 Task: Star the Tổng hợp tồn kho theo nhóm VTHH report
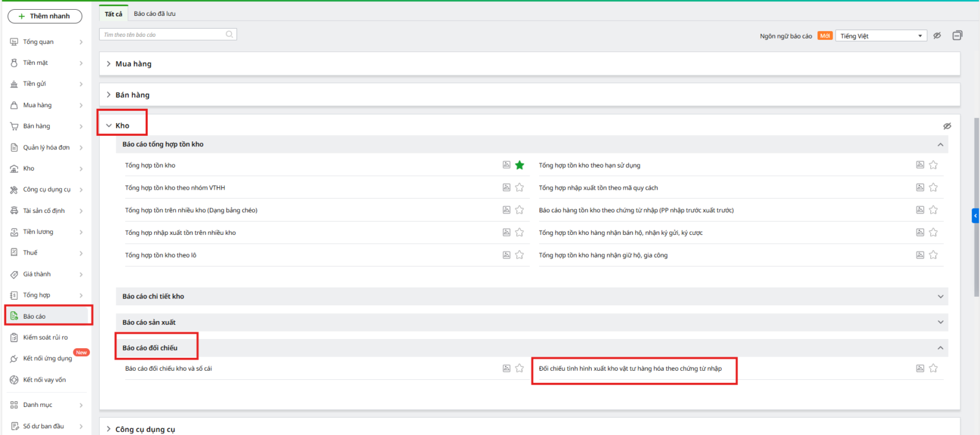pyautogui.click(x=519, y=187)
